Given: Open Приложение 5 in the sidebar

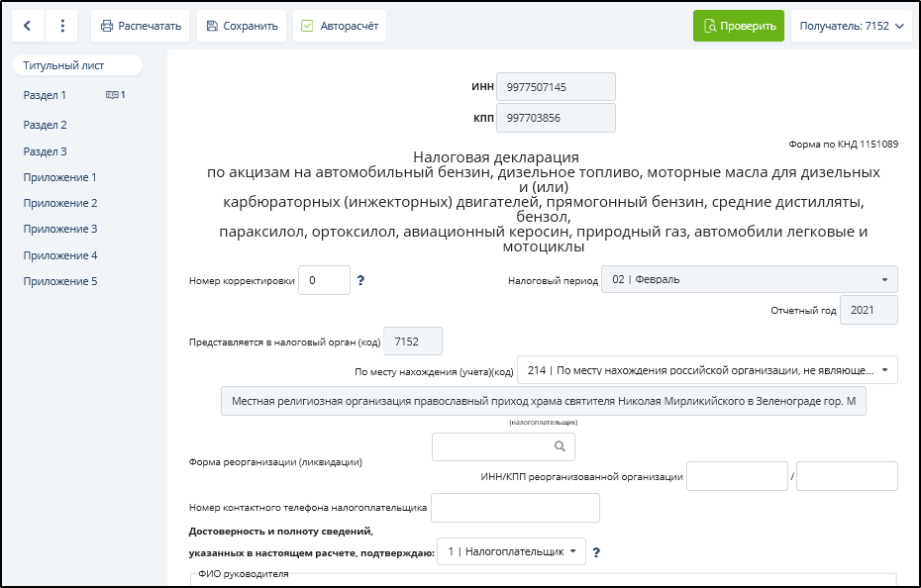Looking at the screenshot, I should point(60,281).
